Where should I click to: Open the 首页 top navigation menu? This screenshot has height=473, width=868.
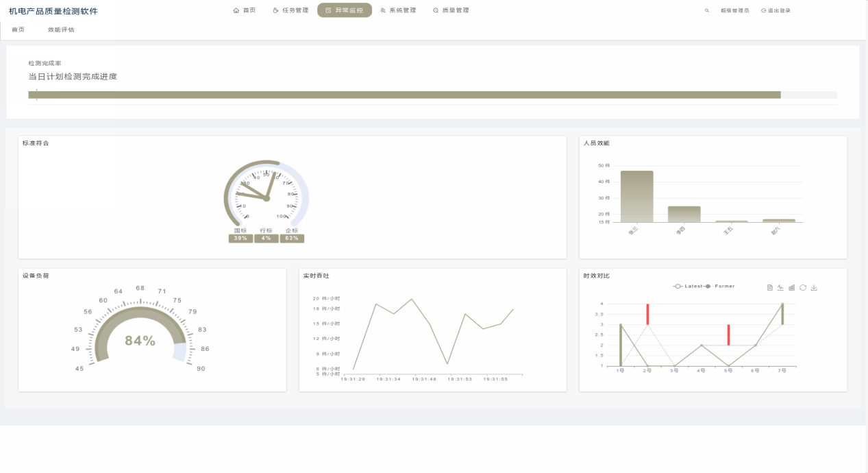[x=245, y=10]
